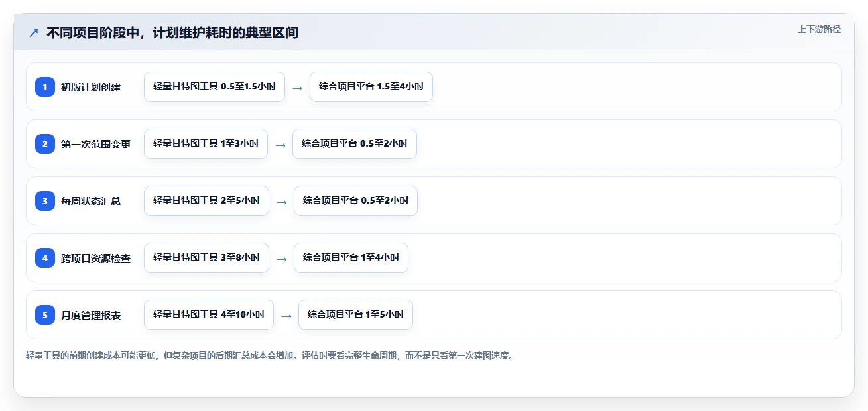Screen dimensions: 868x411
Task: Click the 综合项目平台 0.5至2小时 chip in 第一次范围变更 row
Action: 355,144
